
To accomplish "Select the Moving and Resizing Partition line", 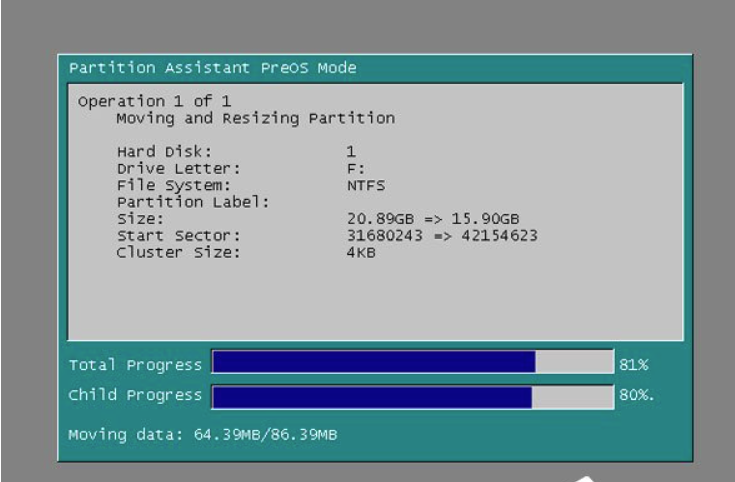I will (255, 119).
